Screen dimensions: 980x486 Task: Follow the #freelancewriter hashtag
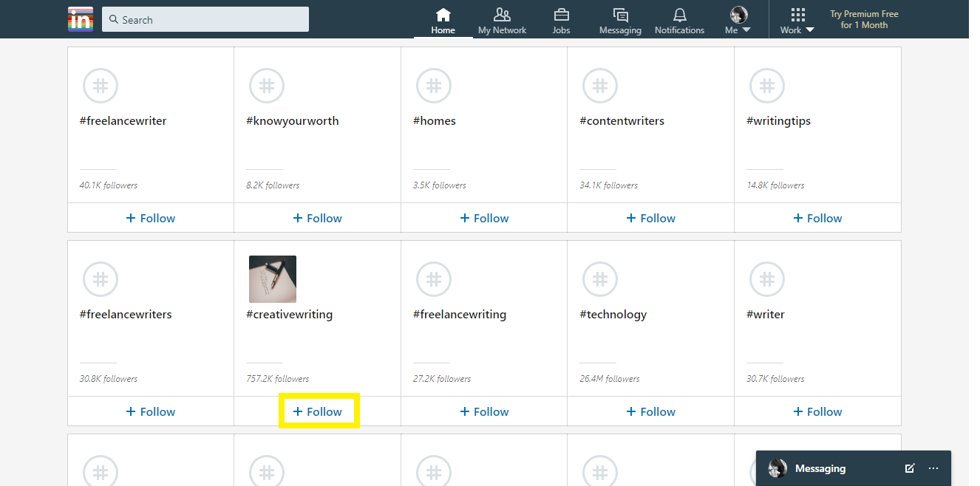pos(151,218)
